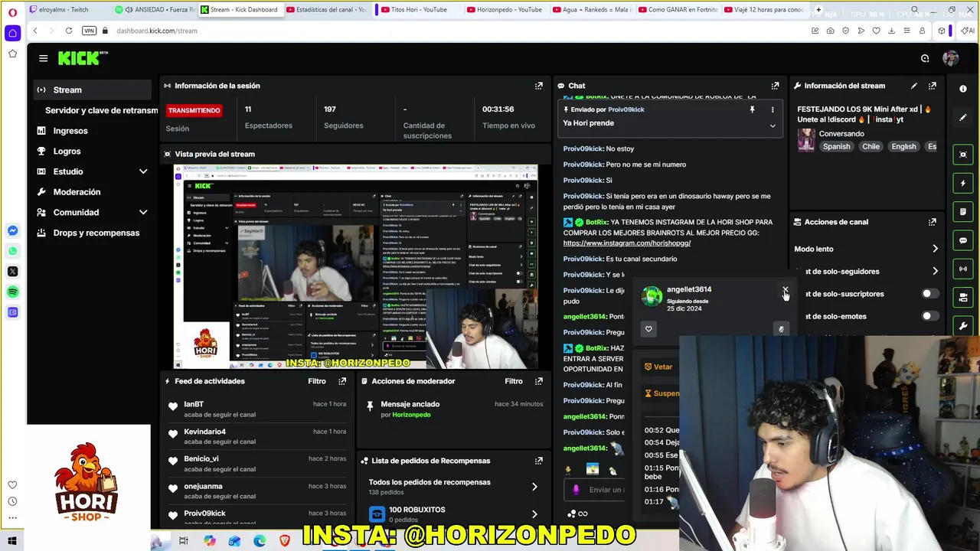Open Modo lento settings arrow

pyautogui.click(x=935, y=249)
